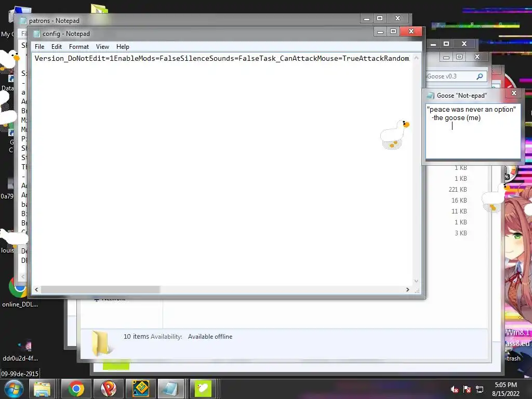Screen dimensions: 532x399
Task: Maximize the config Notepad window
Action: [393, 31]
